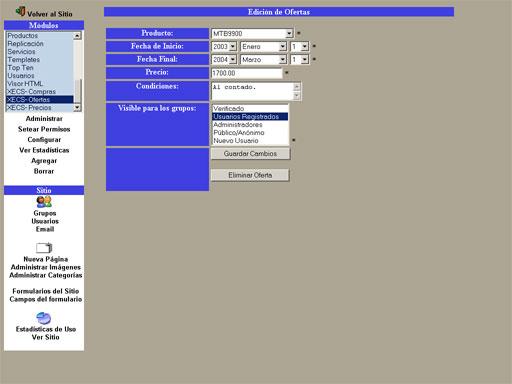Select Público/Anónimo in the groups list
This screenshot has width=512, height=384.
point(250,133)
